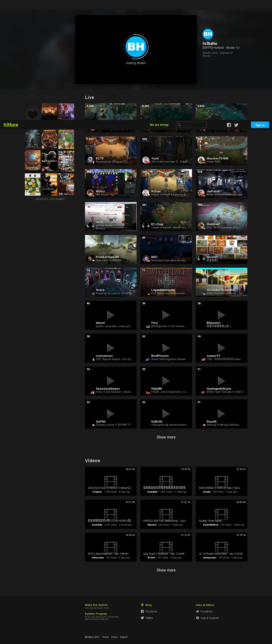Open the ECTV Hearthstone stream thumbnail
The height and width of the screenshot is (644, 272).
[x=111, y=150]
